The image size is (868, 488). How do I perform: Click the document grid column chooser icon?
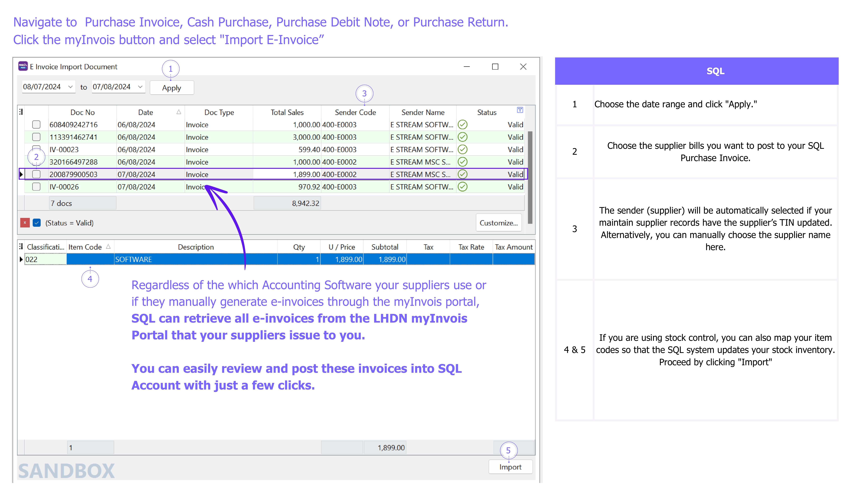click(x=21, y=112)
